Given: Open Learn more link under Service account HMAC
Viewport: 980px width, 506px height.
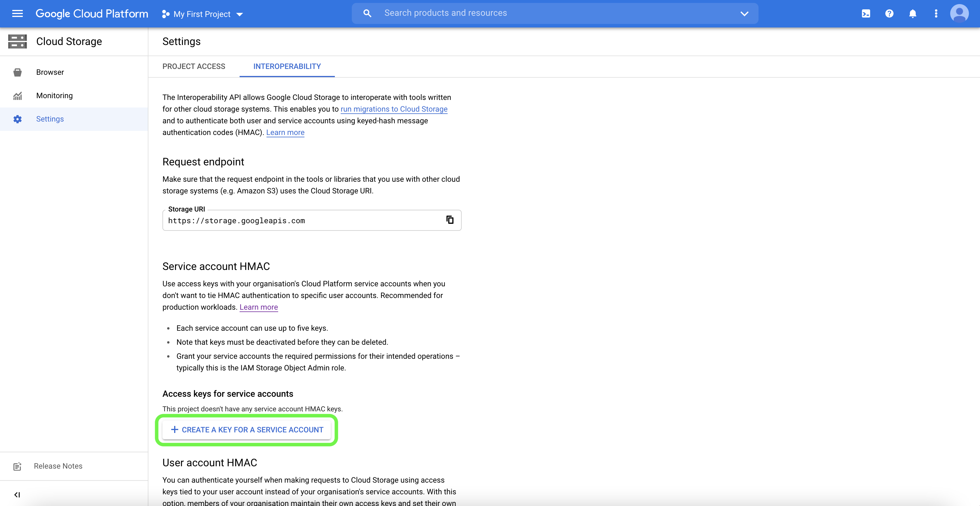Looking at the screenshot, I should [258, 307].
